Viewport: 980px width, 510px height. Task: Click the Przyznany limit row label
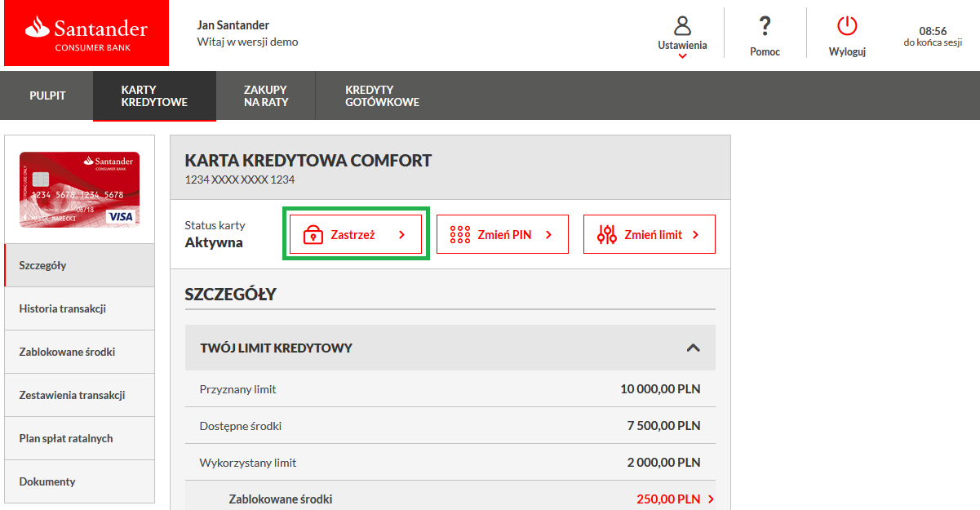pos(237,389)
